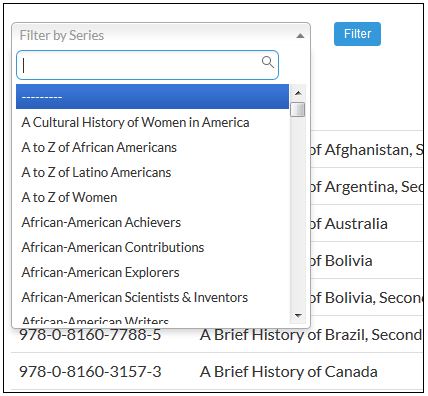The width and height of the screenshot is (428, 396).
Task: Click the scrollbar thumb handle
Action: [298, 110]
